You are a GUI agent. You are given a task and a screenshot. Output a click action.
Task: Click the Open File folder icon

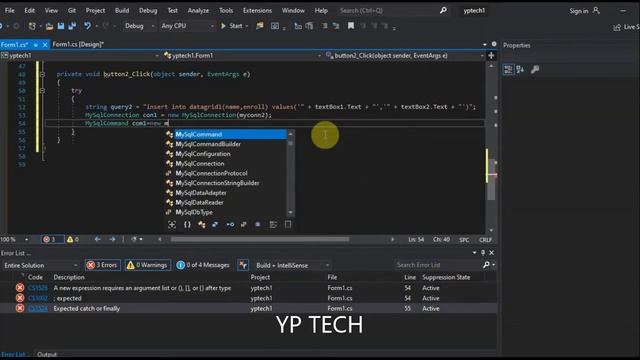(49, 26)
